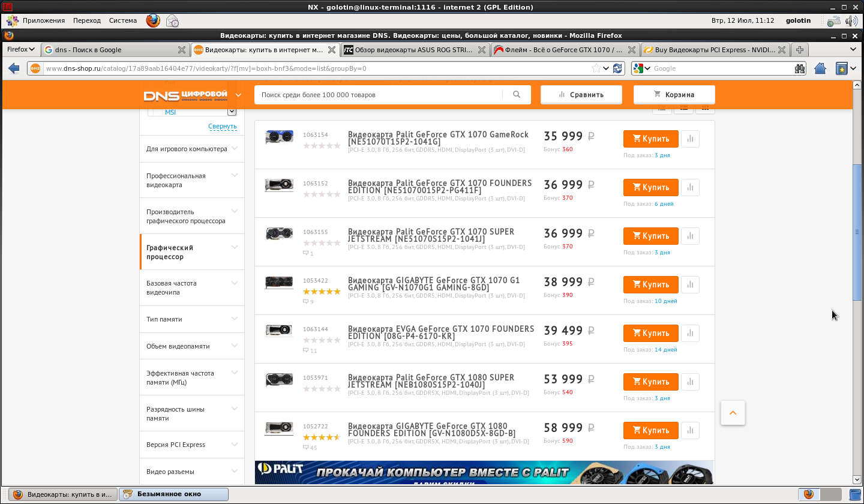The image size is (864, 504).
Task: Click the Google search field in toolbar
Action: tap(722, 68)
